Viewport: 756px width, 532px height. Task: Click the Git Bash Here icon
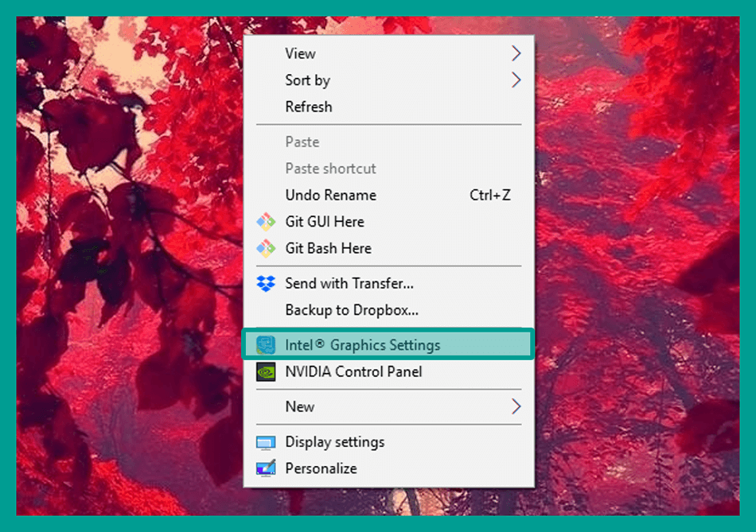tap(266, 248)
